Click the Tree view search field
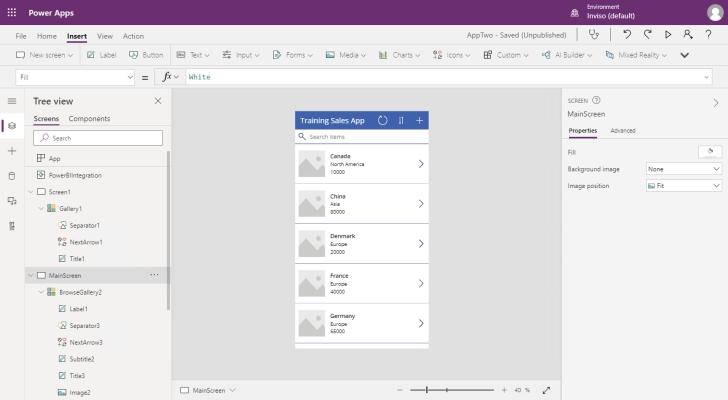This screenshot has width=728, height=400. point(98,138)
